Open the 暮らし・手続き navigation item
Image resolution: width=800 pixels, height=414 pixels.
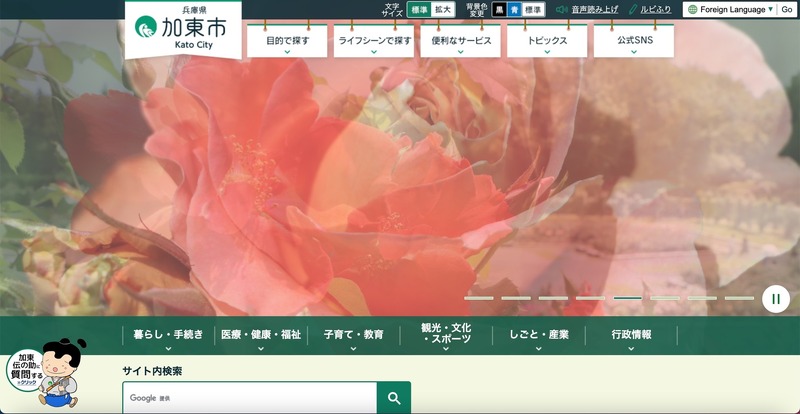click(x=168, y=336)
